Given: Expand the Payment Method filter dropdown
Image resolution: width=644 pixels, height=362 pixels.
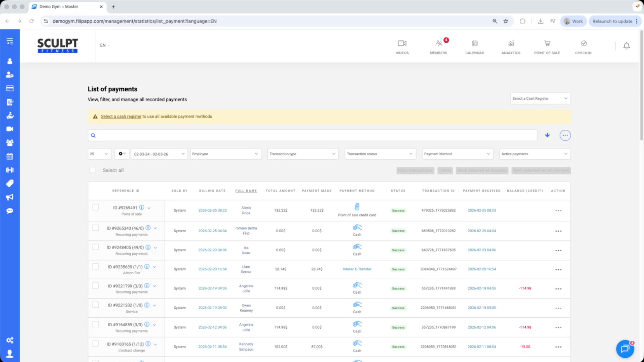Looking at the screenshot, I should (457, 154).
